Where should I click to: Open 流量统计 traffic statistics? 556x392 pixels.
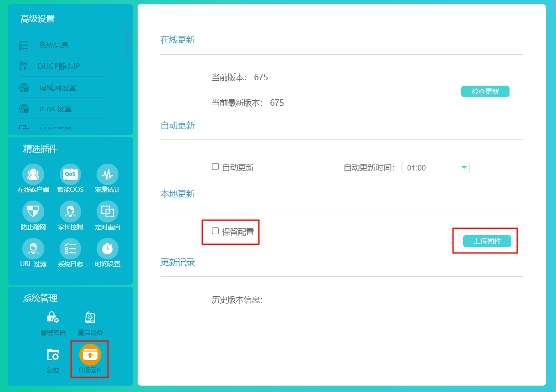click(107, 174)
